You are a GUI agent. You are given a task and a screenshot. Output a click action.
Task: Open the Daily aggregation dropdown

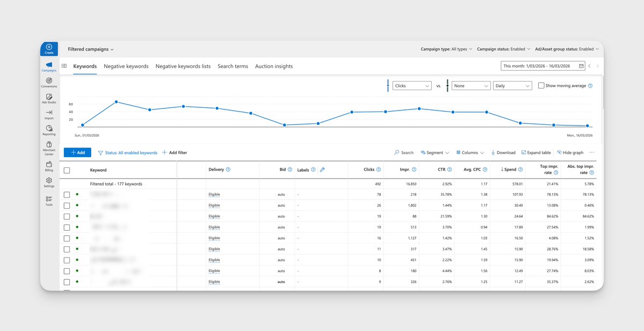click(512, 85)
